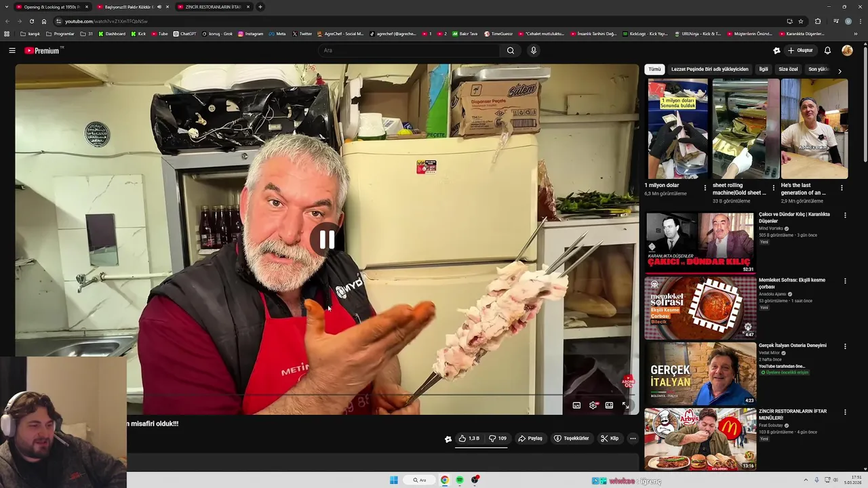The width and height of the screenshot is (868, 488).
Task: Toggle theater mode in the player
Action: pyautogui.click(x=609, y=405)
